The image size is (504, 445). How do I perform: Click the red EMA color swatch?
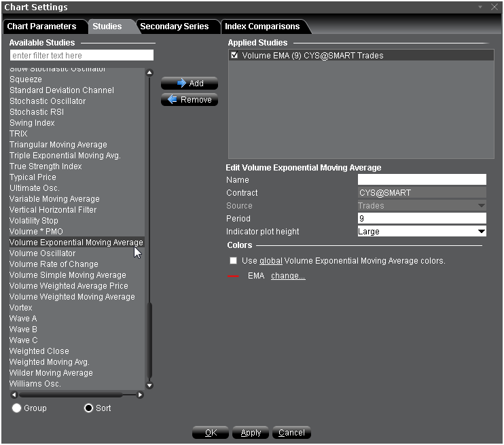pyautogui.click(x=234, y=277)
